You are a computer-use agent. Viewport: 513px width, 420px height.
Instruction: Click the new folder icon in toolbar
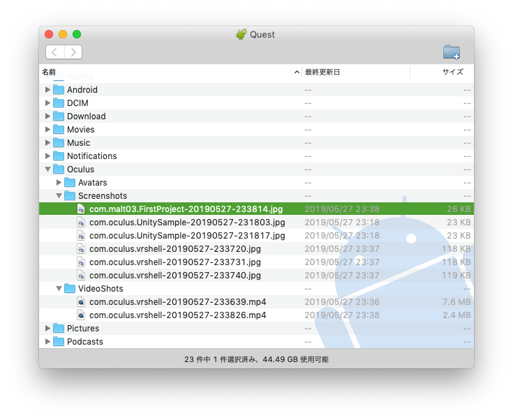(x=452, y=52)
